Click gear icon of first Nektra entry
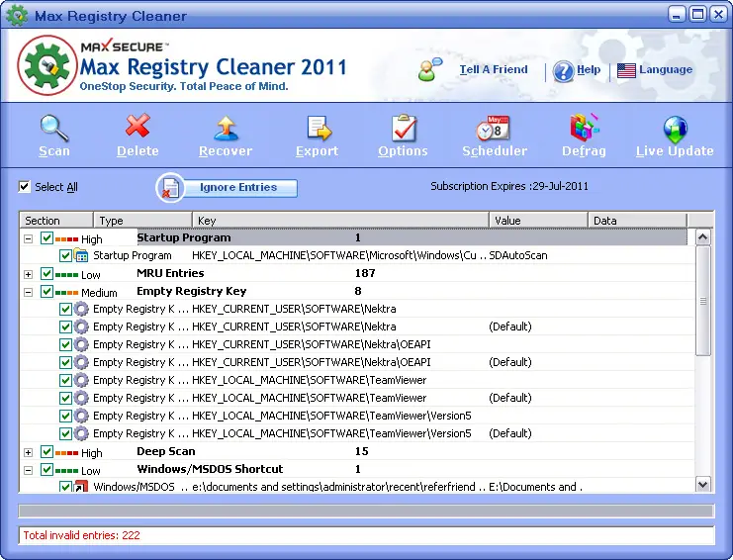Screen dimensions: 733x560 81,309
